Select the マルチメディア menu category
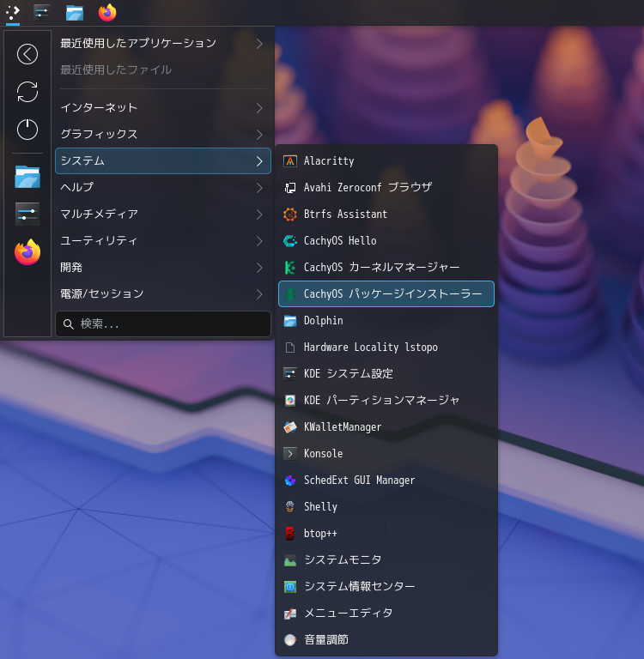The height and width of the screenshot is (659, 644). pos(163,214)
